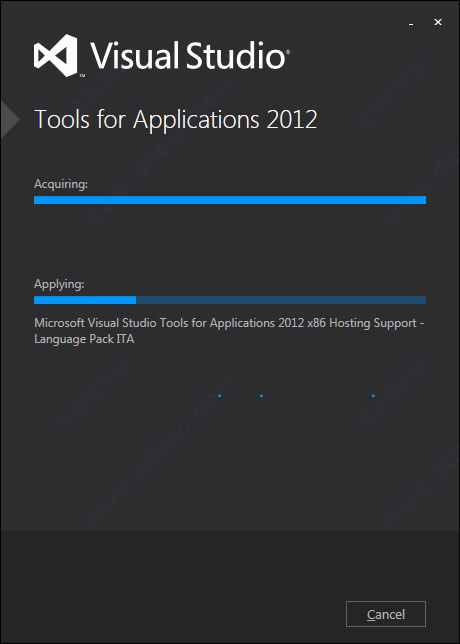The width and height of the screenshot is (460, 644).
Task: Click the "Language Pack ITA" status text
Action: point(84,339)
